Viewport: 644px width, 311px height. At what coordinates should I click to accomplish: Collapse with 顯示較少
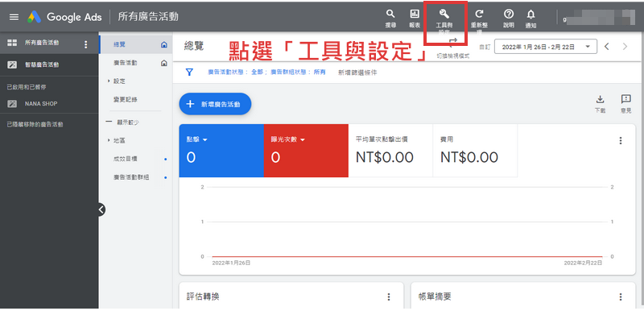[x=122, y=122]
